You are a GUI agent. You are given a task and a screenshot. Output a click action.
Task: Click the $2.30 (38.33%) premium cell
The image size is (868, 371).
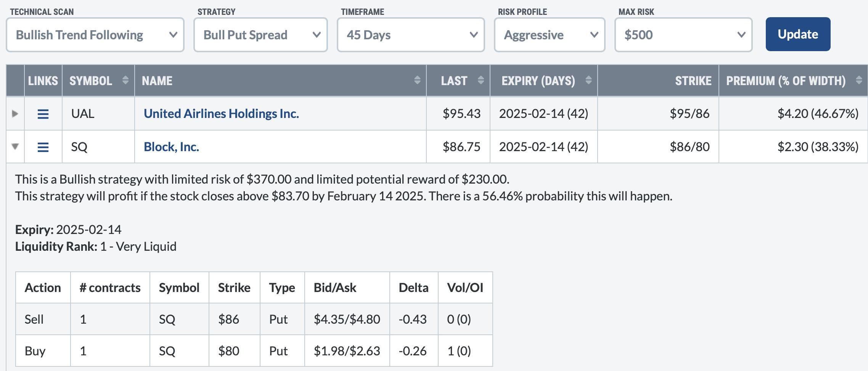click(x=794, y=147)
